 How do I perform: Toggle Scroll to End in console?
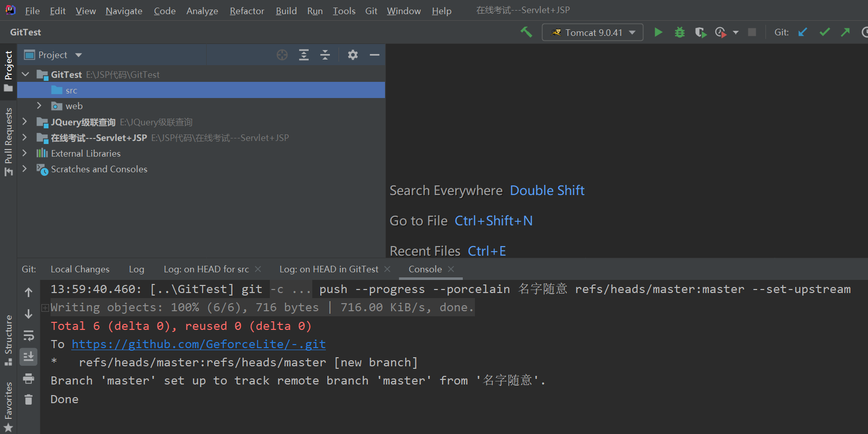pos(29,357)
